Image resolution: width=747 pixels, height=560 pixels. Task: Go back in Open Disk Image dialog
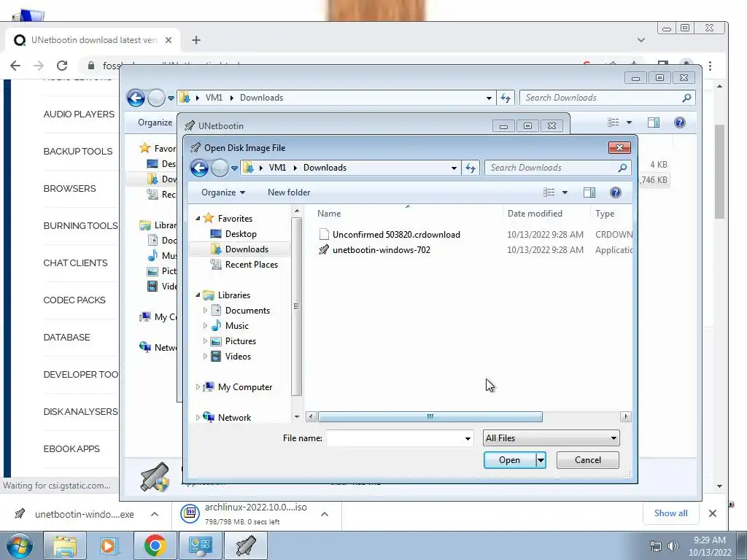(x=199, y=168)
